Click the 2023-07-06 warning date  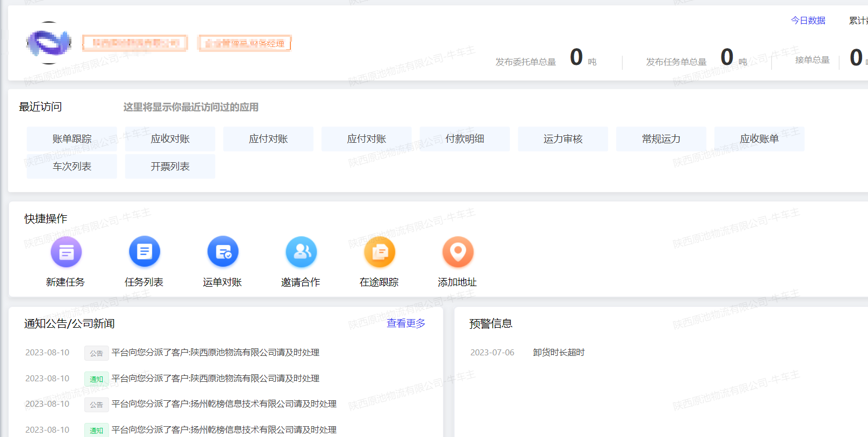pos(492,353)
